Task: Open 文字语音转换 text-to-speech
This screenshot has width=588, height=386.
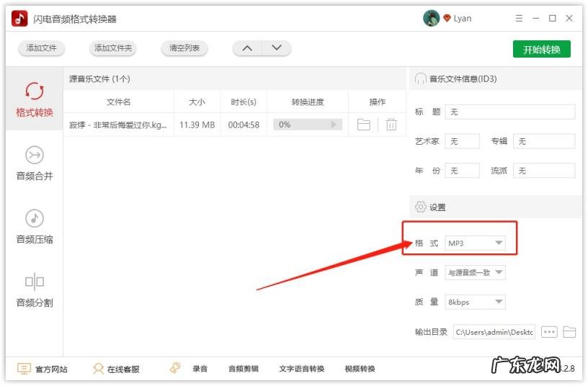Action: point(301,369)
